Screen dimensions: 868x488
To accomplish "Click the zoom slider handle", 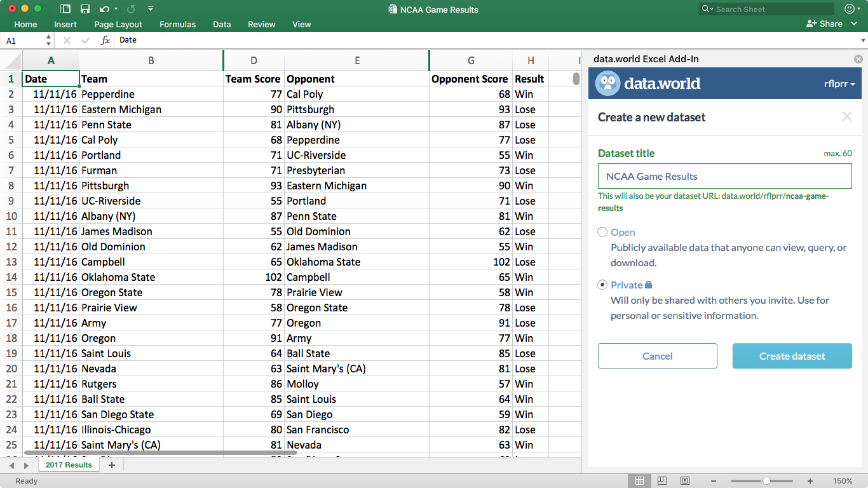I will point(767,481).
